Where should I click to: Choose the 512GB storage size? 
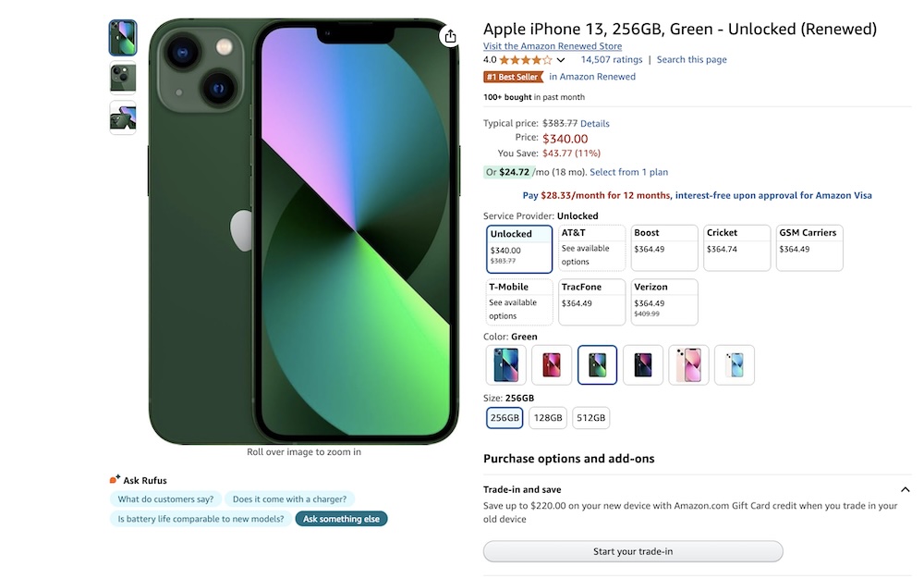[590, 418]
